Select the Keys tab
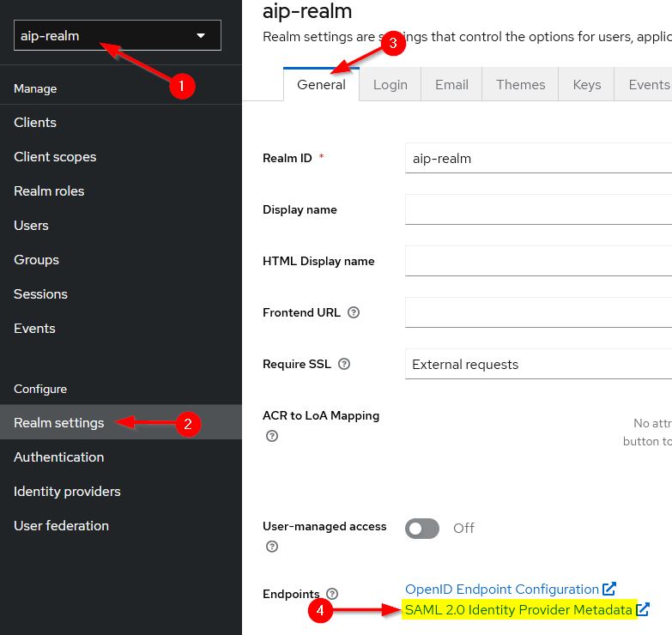Viewport: 672px width, 635px height. (587, 85)
